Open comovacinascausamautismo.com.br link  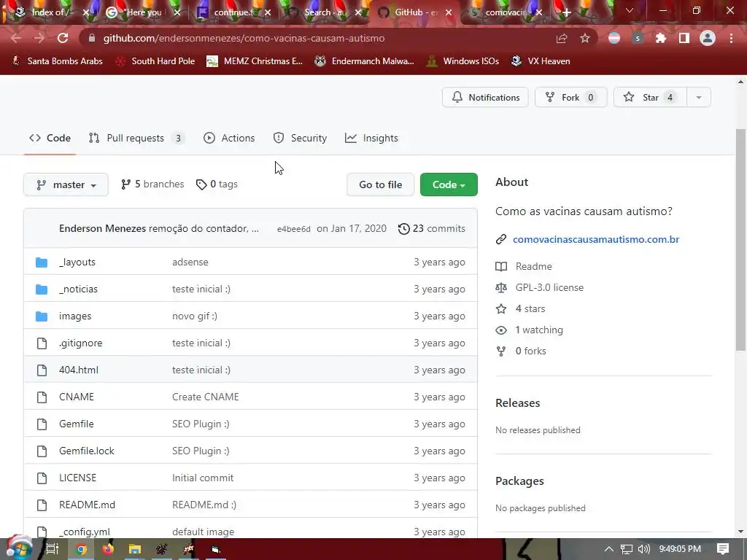(596, 239)
